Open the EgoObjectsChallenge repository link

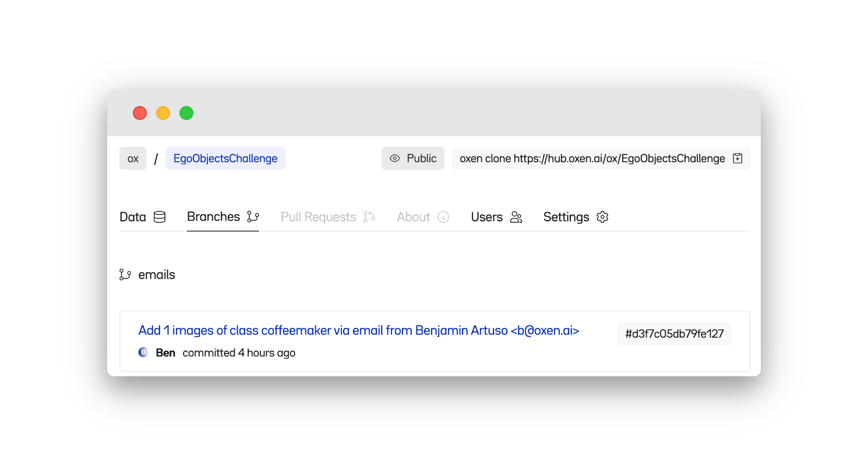225,158
